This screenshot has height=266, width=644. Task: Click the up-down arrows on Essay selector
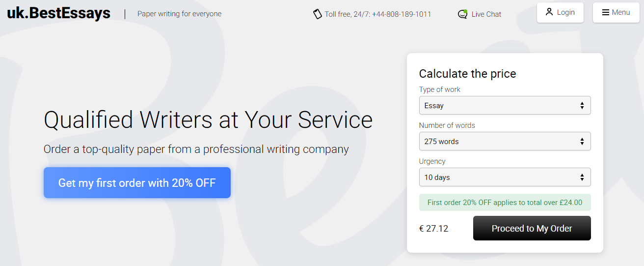pyautogui.click(x=582, y=106)
